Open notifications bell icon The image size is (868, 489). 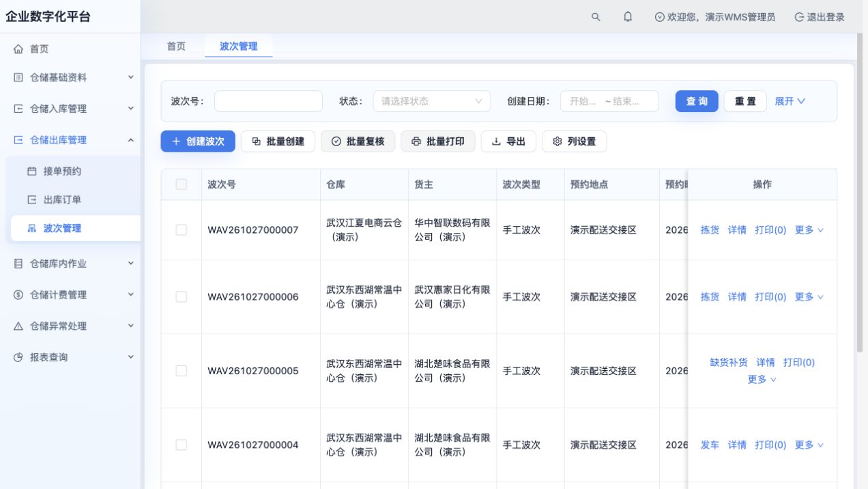pyautogui.click(x=628, y=17)
